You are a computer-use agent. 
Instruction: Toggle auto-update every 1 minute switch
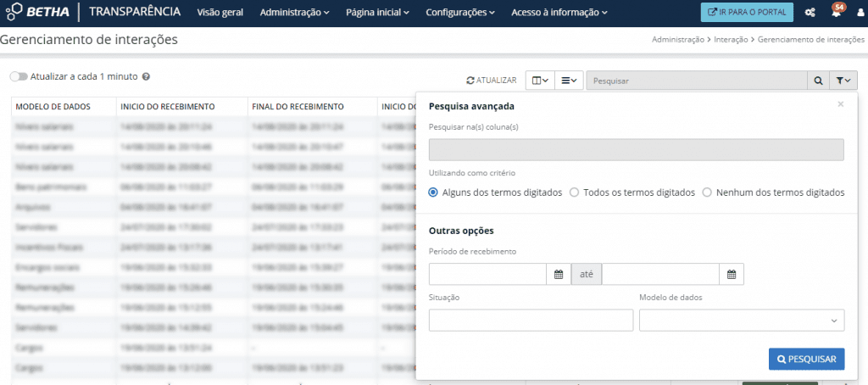click(x=19, y=76)
